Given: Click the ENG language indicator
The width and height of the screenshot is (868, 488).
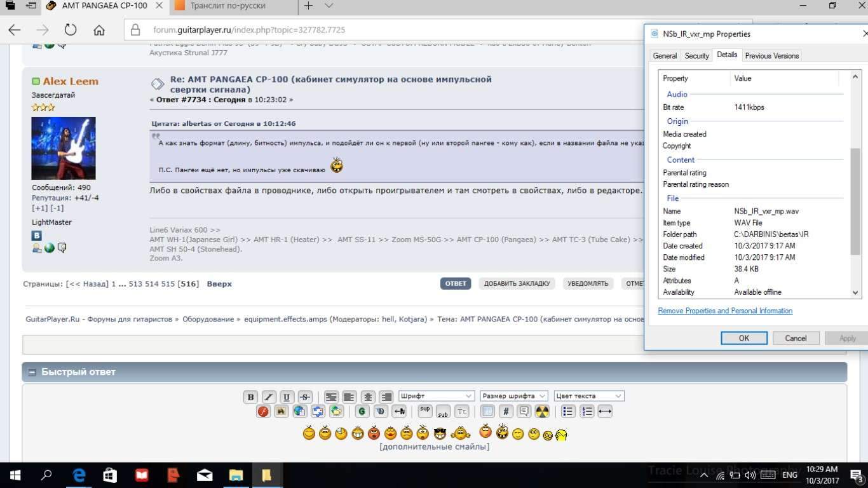Looking at the screenshot, I should tap(790, 475).
